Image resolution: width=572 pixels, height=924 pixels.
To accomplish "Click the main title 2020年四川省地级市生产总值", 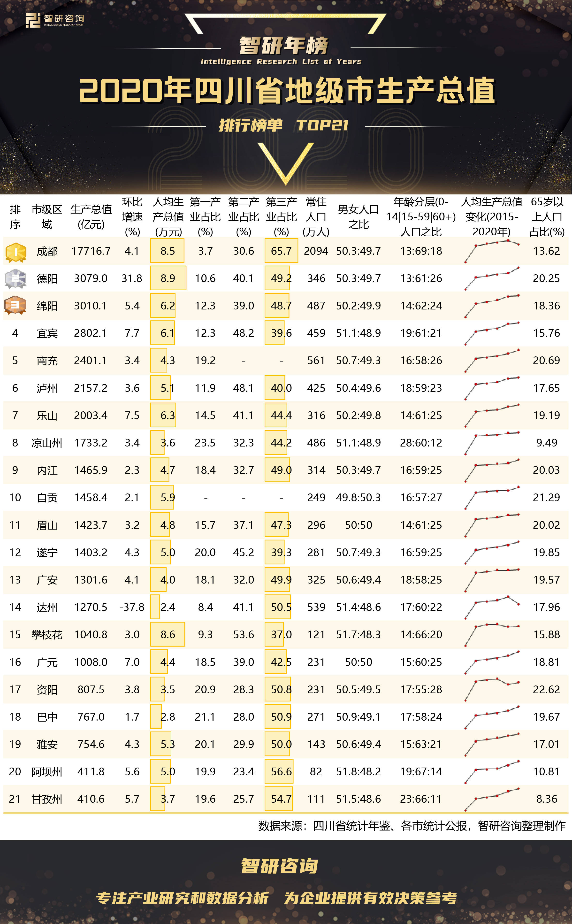I will click(287, 90).
